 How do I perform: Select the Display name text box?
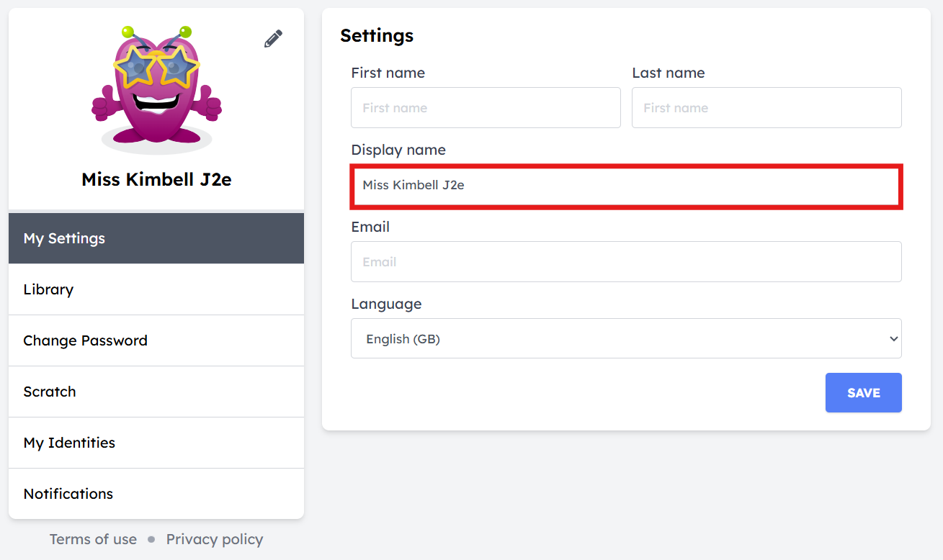tap(626, 186)
